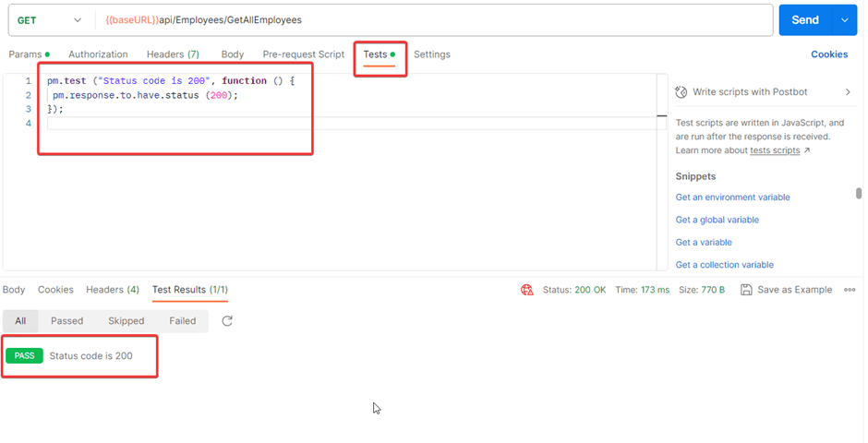Open the Cookies link
Screen dimensions: 868x443
point(829,54)
